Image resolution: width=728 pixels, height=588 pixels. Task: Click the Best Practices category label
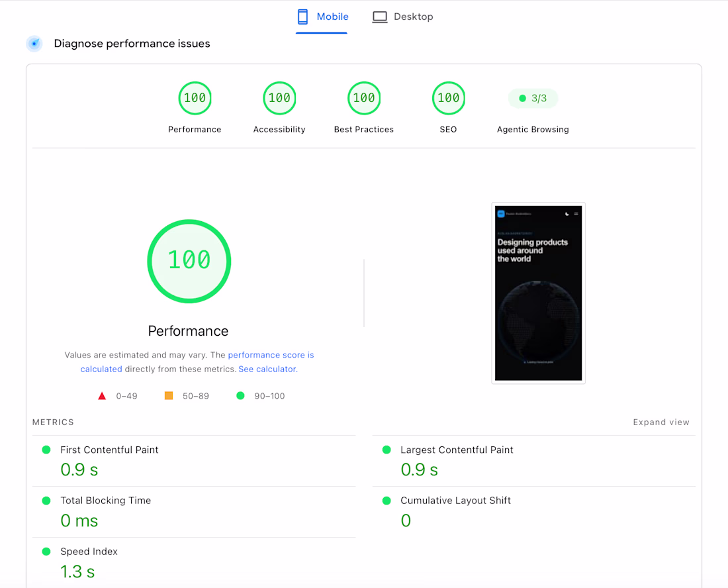click(364, 130)
